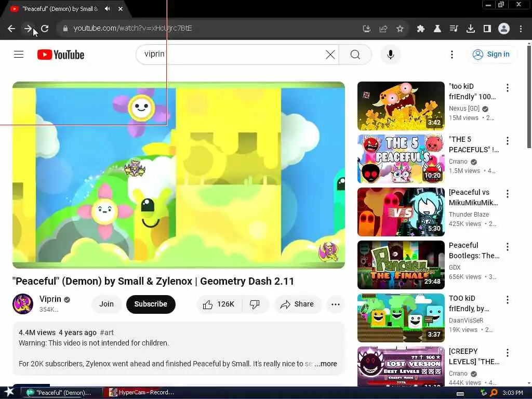
Task: Click the page vertical scrollbar
Action: (529, 97)
